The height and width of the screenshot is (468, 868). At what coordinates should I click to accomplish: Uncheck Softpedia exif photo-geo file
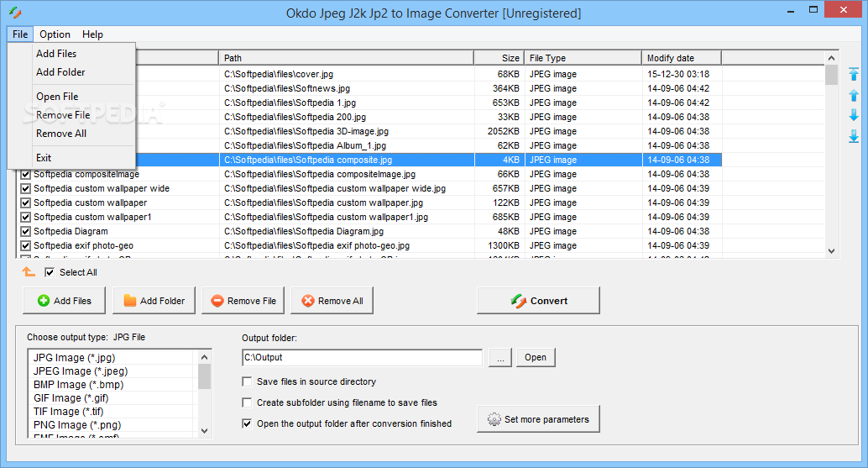click(25, 246)
